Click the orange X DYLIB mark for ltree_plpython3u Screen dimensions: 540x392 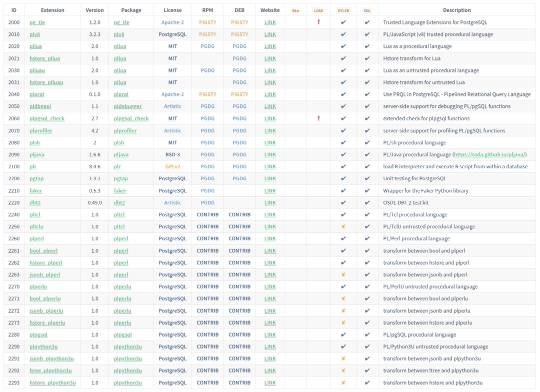pyautogui.click(x=343, y=371)
